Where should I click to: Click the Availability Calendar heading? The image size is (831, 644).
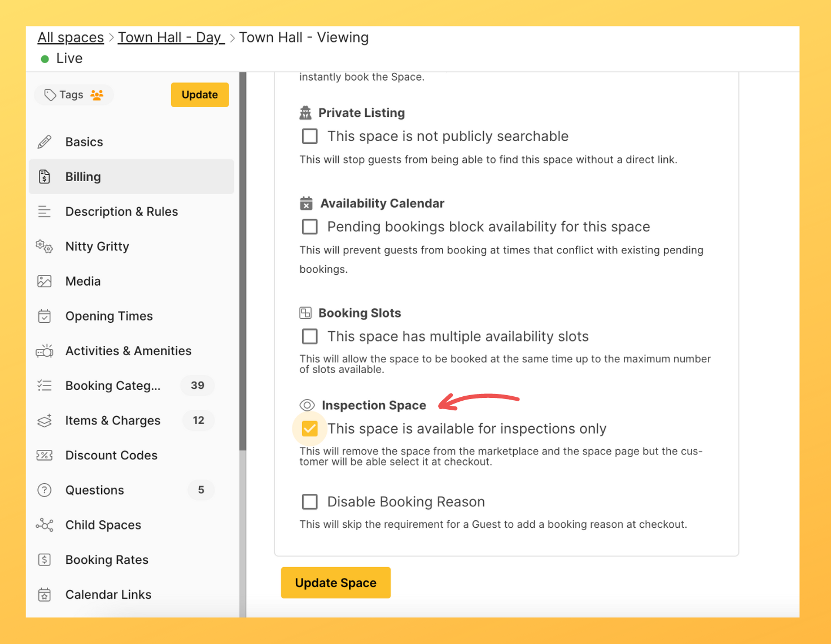(x=382, y=203)
